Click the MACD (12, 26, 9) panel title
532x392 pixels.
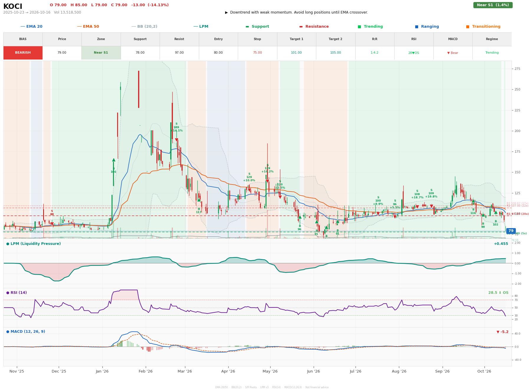click(x=26, y=332)
